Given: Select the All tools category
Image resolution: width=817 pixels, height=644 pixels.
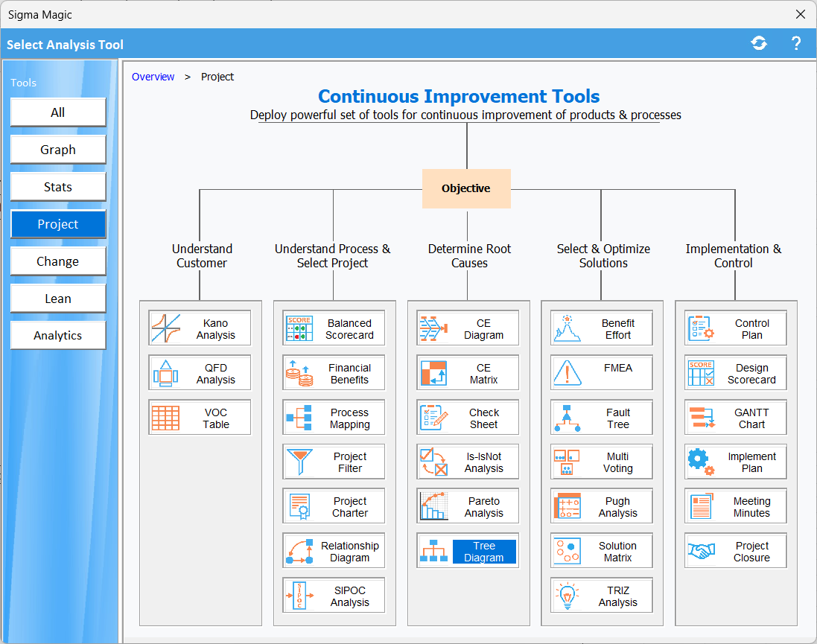Looking at the screenshot, I should point(58,112).
